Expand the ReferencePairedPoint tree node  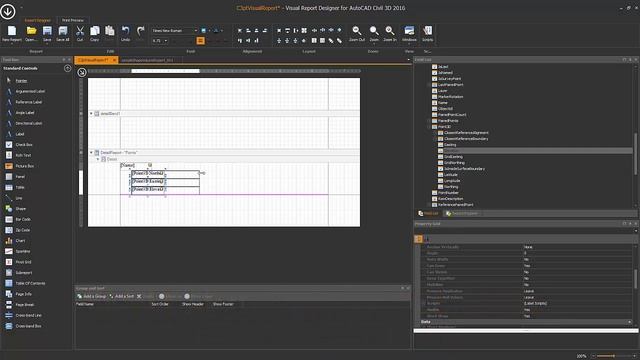tap(429, 204)
